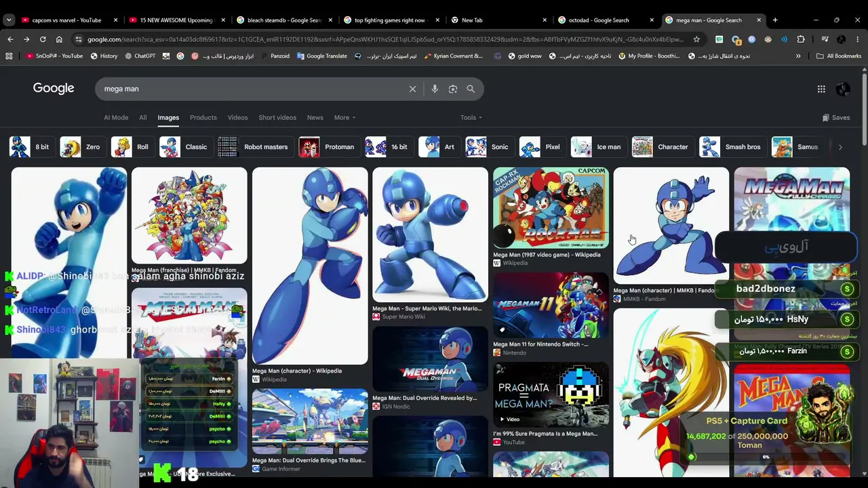This screenshot has height=488, width=868.
Task: Expand the More search filters dropdown
Action: 344,118
